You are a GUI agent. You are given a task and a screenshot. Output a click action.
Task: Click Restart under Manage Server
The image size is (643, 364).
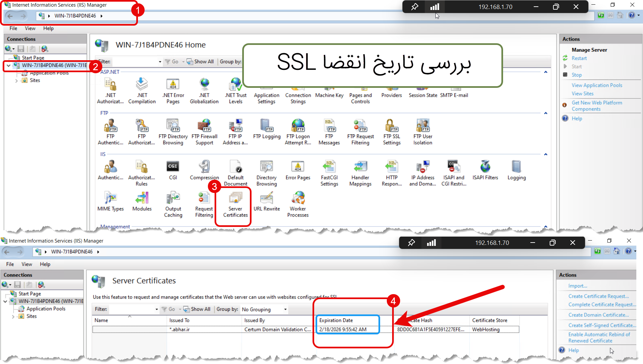point(579,58)
